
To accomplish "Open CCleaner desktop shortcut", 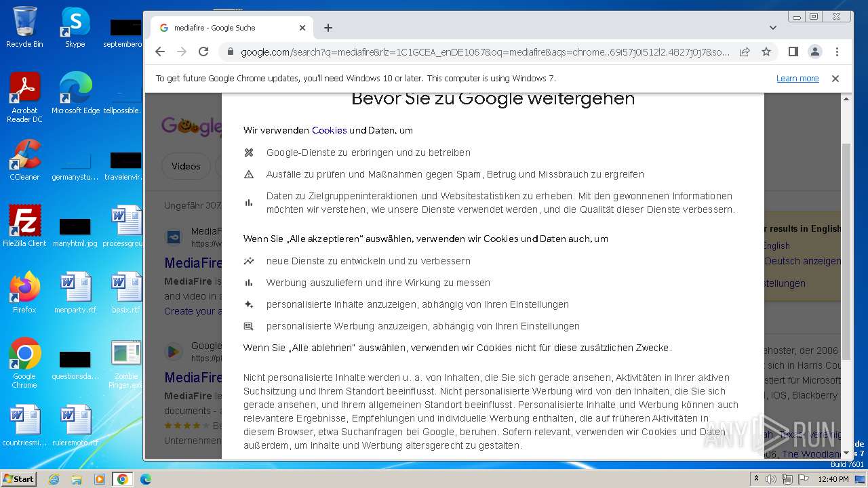I will pos(24,160).
